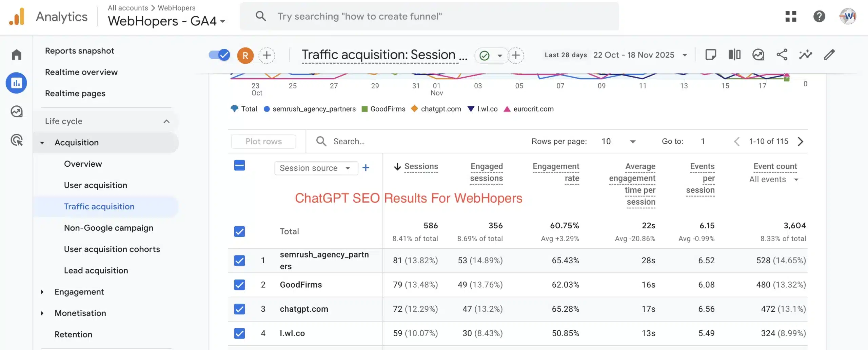Open the Rows per page dropdown

pyautogui.click(x=618, y=141)
